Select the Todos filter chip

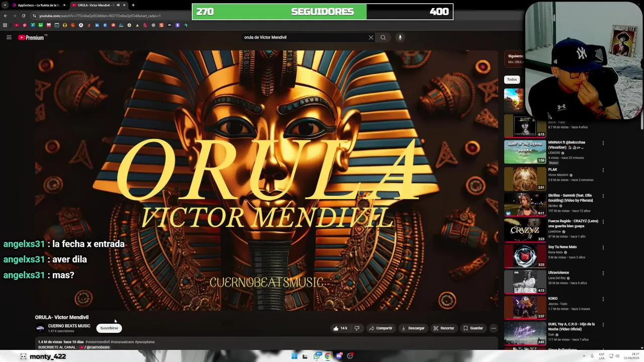coord(512,79)
